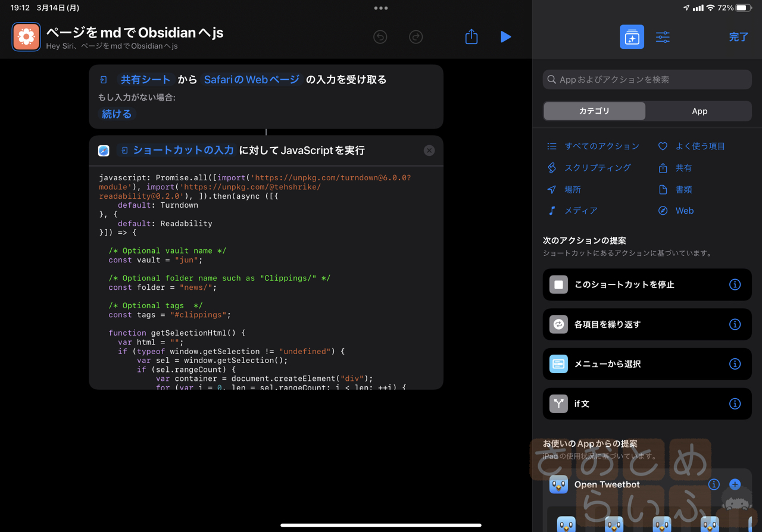Tap the shortcut's orange flower icon
Viewport: 762px width, 532px height.
(26, 37)
